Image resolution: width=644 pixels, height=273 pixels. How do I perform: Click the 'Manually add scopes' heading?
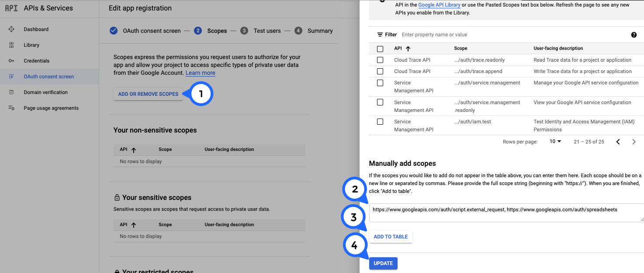tap(402, 164)
